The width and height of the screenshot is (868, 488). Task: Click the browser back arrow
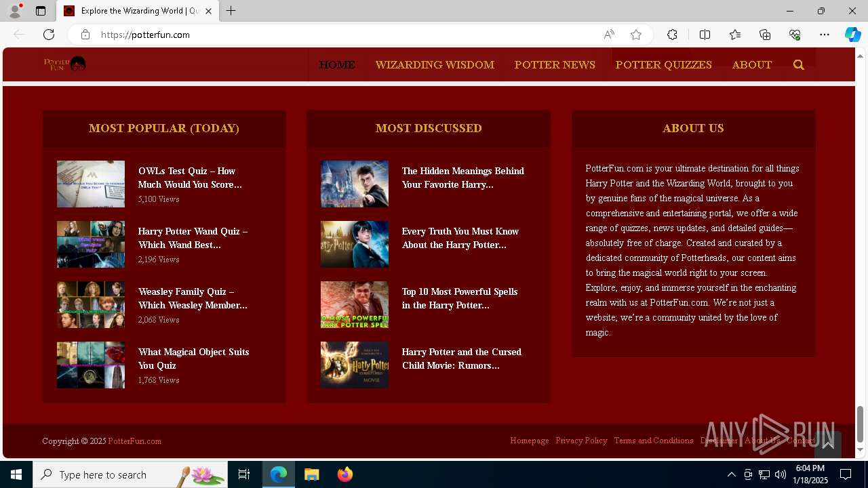coord(19,35)
